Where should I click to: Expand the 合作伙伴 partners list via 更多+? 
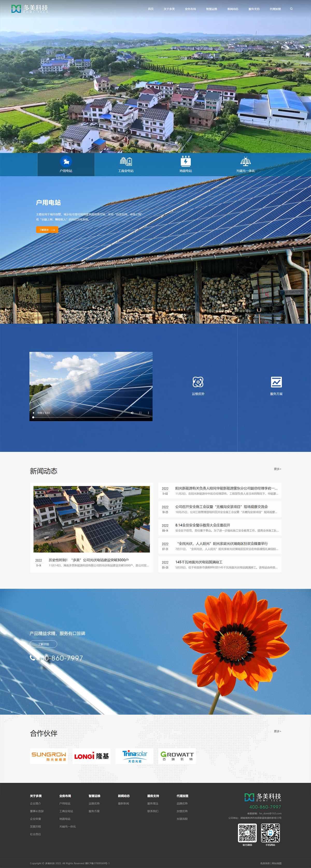tap(277, 731)
